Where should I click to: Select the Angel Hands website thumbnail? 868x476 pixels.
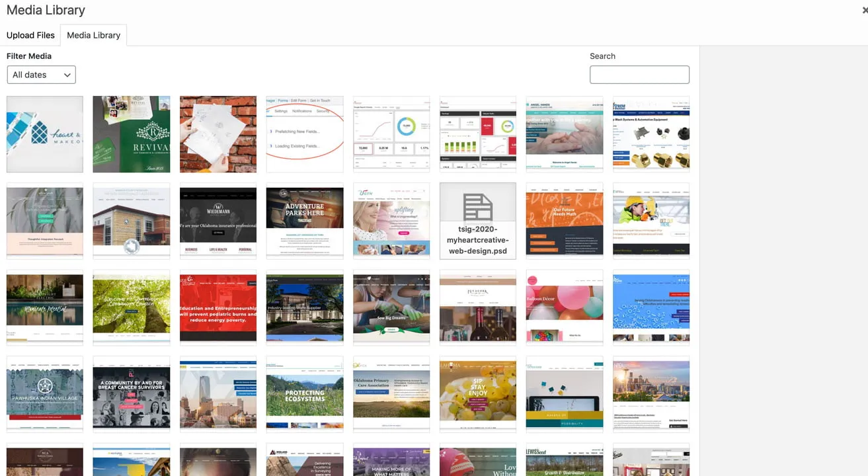565,134
